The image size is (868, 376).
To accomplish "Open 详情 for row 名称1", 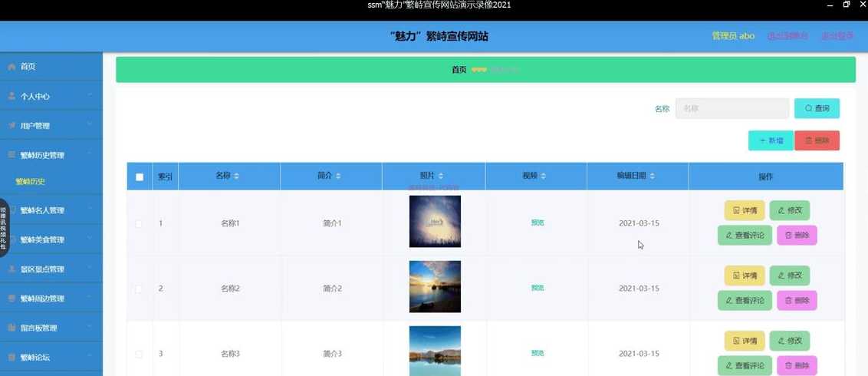I will click(x=745, y=210).
